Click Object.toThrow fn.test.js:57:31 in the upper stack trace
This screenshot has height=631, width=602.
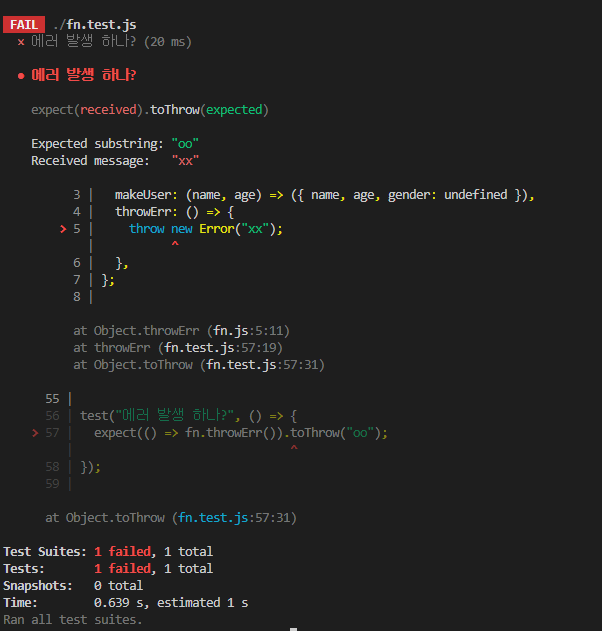[199, 365]
